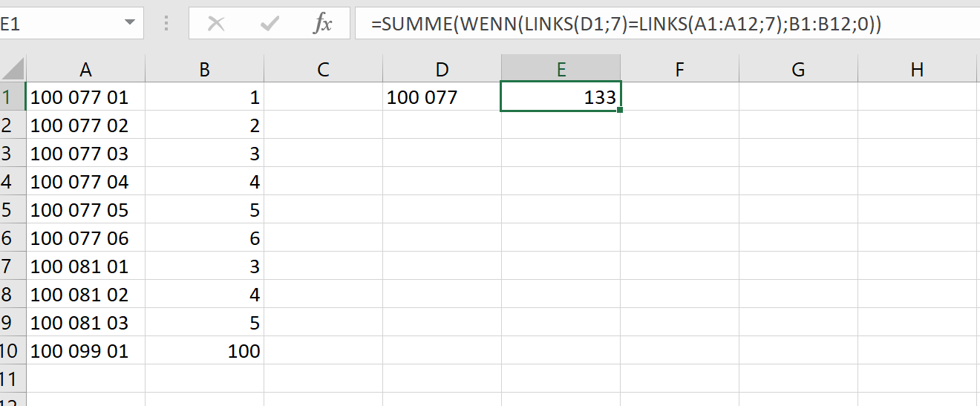Select column G header
This screenshot has width=980, height=406.
tap(799, 70)
